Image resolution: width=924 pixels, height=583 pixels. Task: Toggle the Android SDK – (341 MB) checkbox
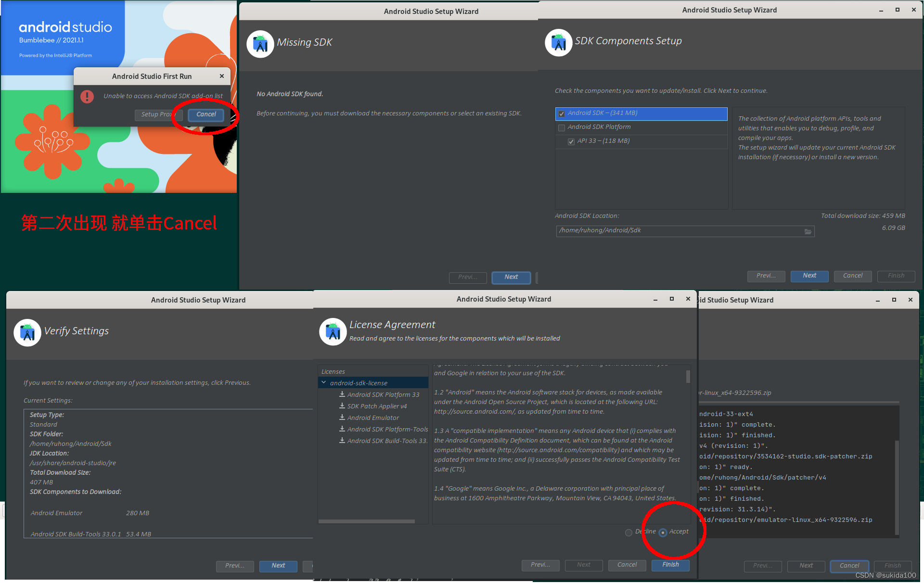coord(562,114)
